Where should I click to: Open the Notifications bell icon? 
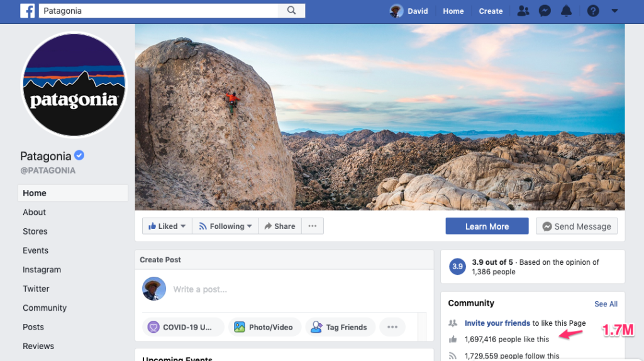coord(566,11)
